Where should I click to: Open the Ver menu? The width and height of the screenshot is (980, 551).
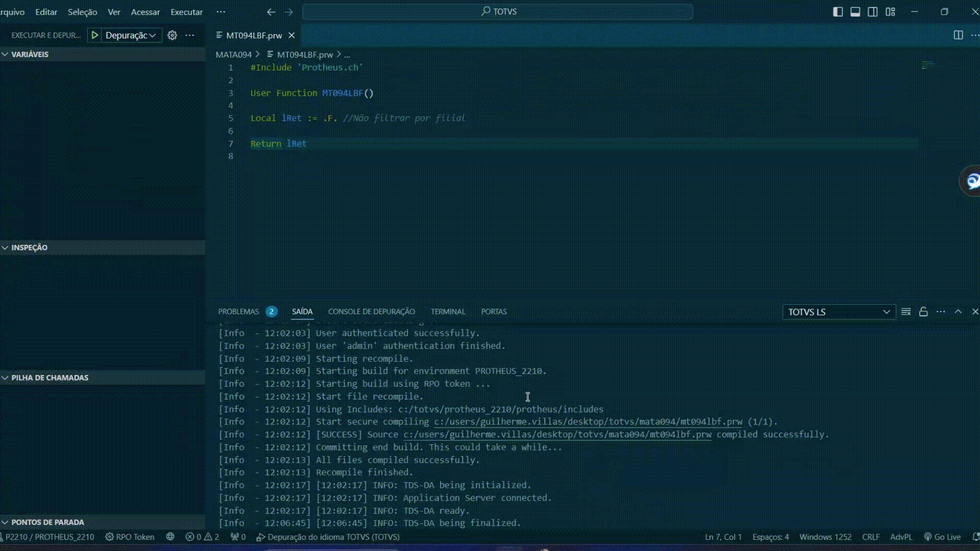click(114, 12)
